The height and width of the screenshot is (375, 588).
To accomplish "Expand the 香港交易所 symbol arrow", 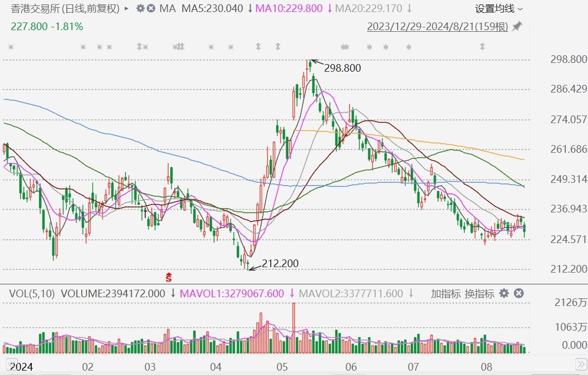I will [127, 9].
